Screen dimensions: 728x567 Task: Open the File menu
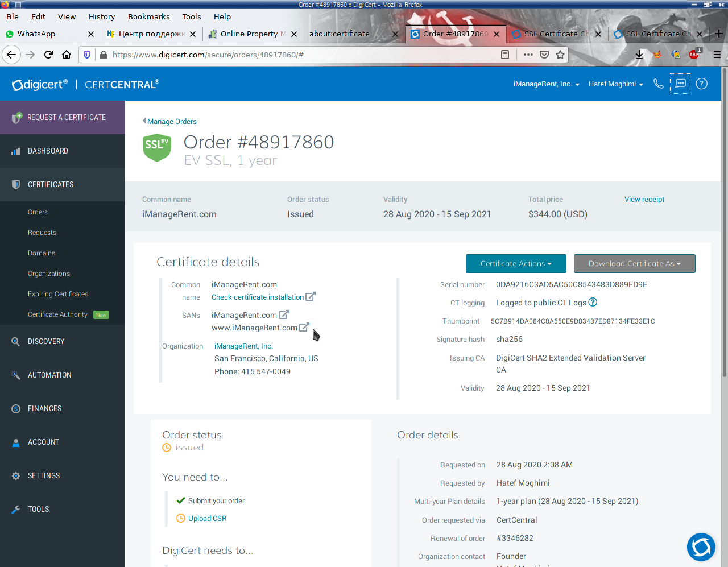coord(13,16)
